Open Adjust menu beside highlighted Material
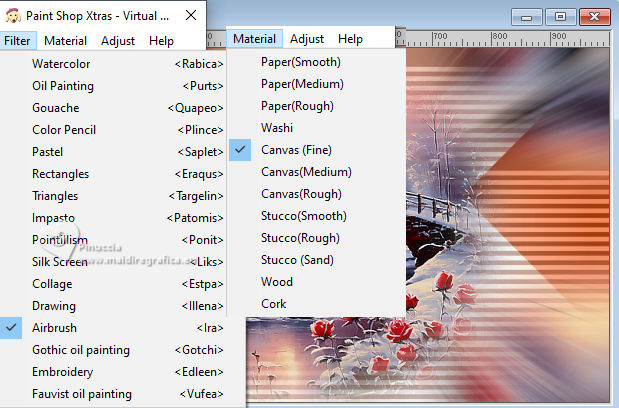 (307, 39)
